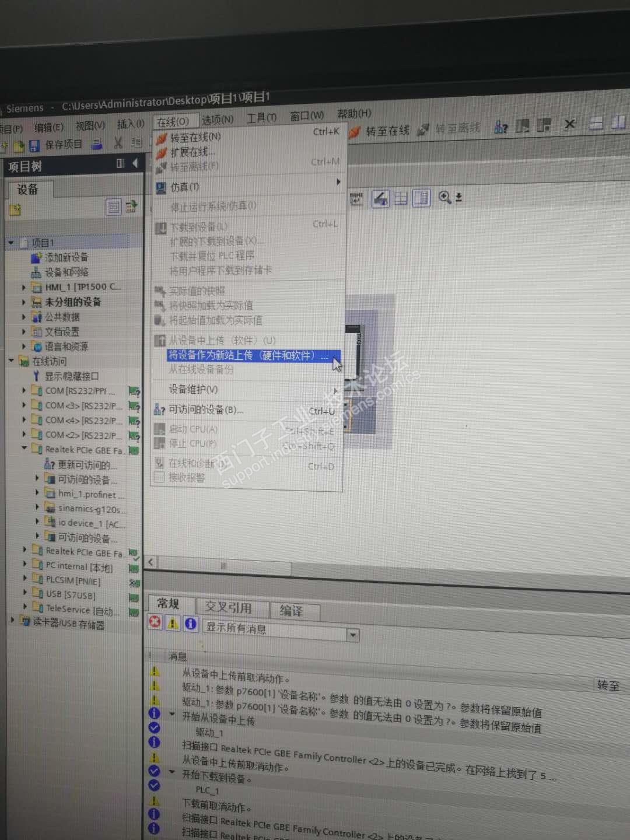Select the 驱动_1 message row

[x=209, y=733]
